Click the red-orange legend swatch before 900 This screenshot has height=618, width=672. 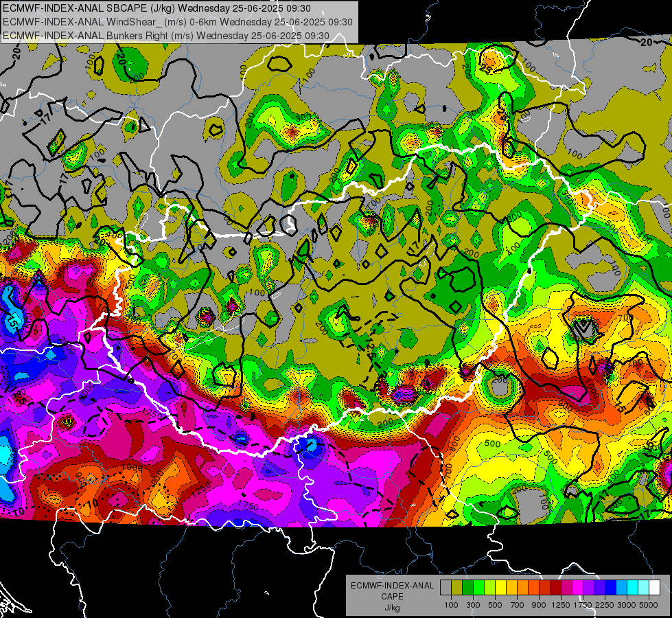(x=533, y=588)
